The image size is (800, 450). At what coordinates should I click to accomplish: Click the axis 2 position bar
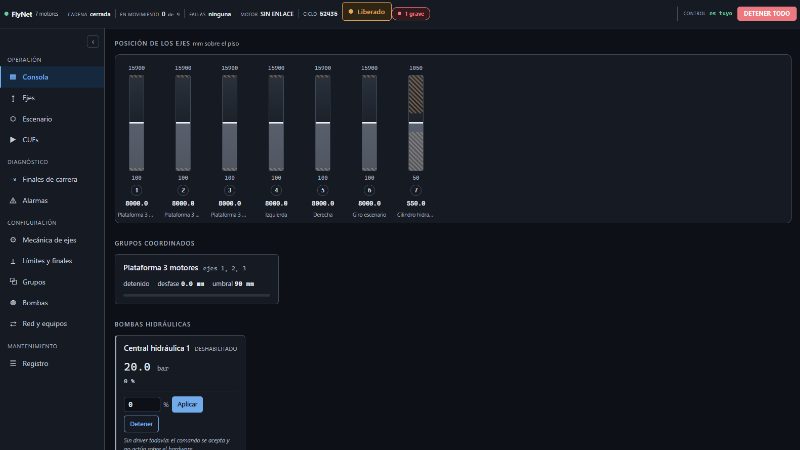[x=183, y=123]
